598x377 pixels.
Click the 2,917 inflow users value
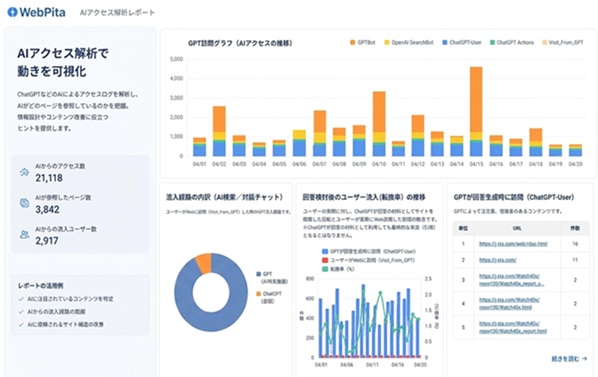[47, 241]
